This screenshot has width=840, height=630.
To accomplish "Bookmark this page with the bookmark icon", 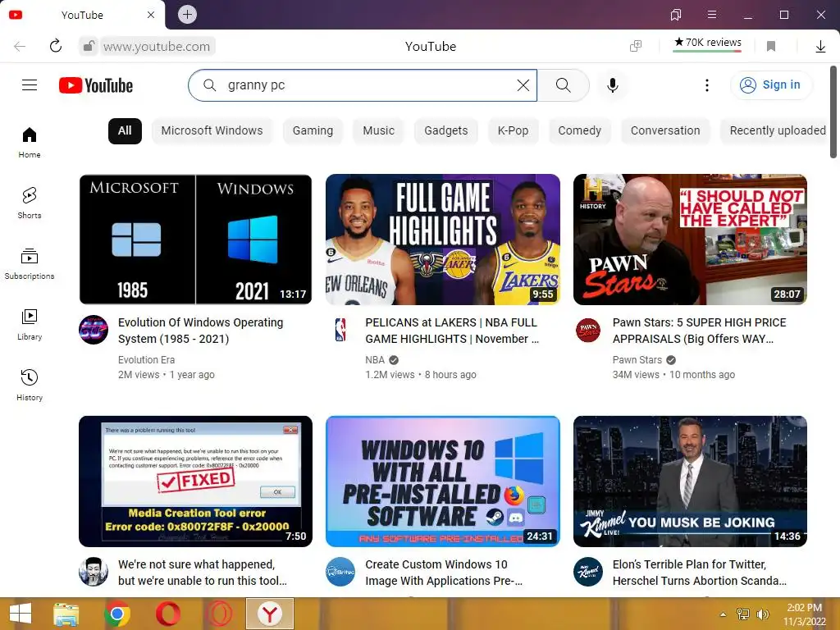I will pyautogui.click(x=771, y=46).
